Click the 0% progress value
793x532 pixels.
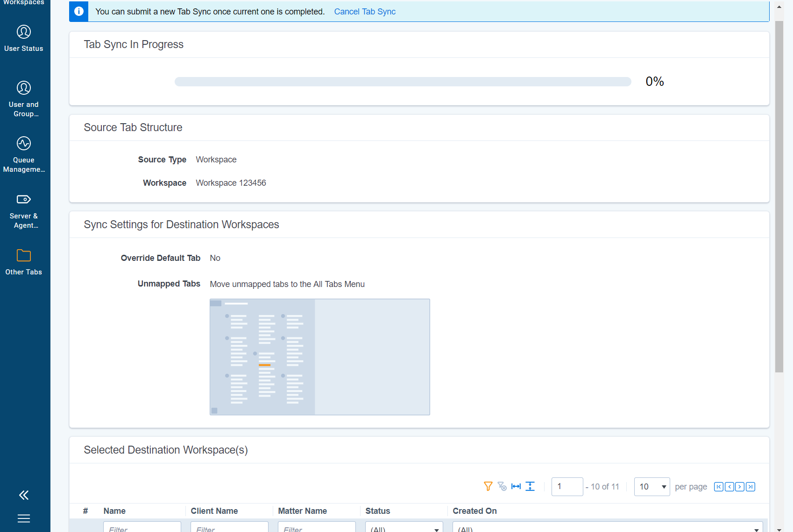point(655,82)
